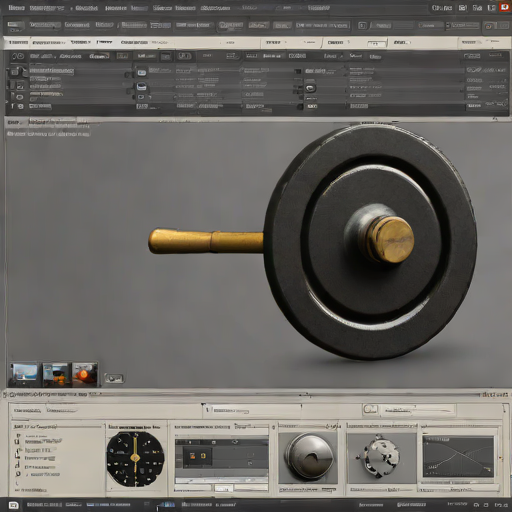Select the black outer disc ring
This screenshot has height=512, width=512.
tap(370, 242)
